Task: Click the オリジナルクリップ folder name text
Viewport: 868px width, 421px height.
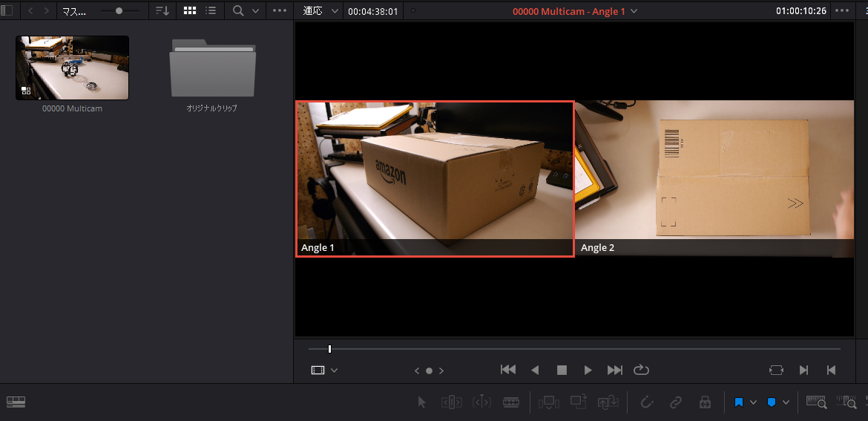Action: 212,108
